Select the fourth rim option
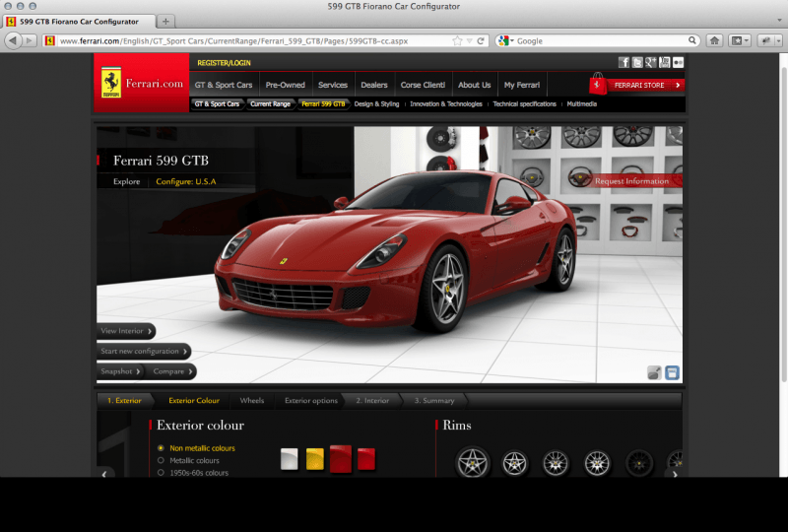The image size is (788, 532). (597, 463)
